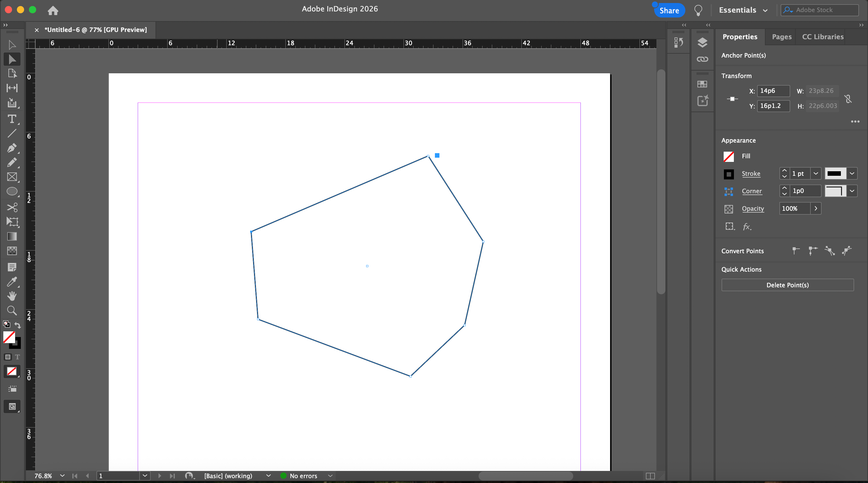The width and height of the screenshot is (868, 483).
Task: Click the Share button
Action: click(x=669, y=11)
